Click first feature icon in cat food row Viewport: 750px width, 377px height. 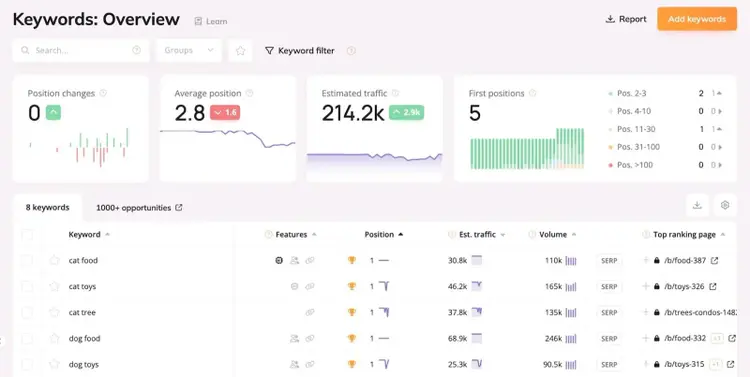279,260
